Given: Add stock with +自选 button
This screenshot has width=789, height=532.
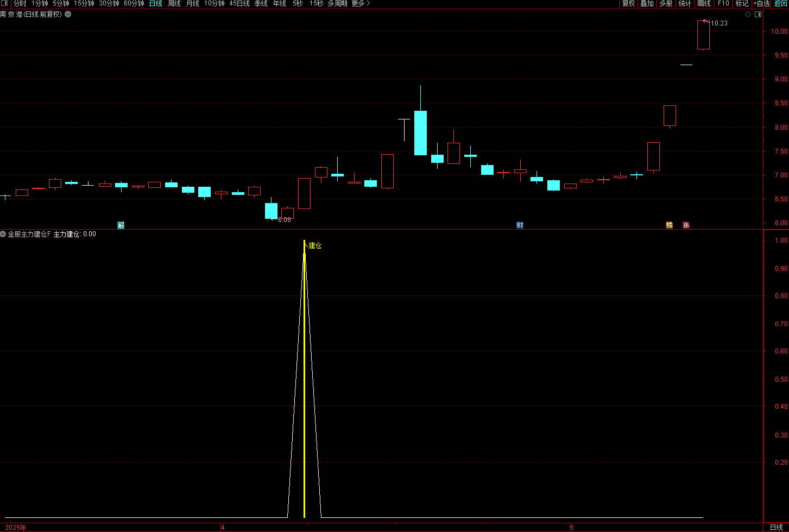Looking at the screenshot, I should pyautogui.click(x=762, y=4).
